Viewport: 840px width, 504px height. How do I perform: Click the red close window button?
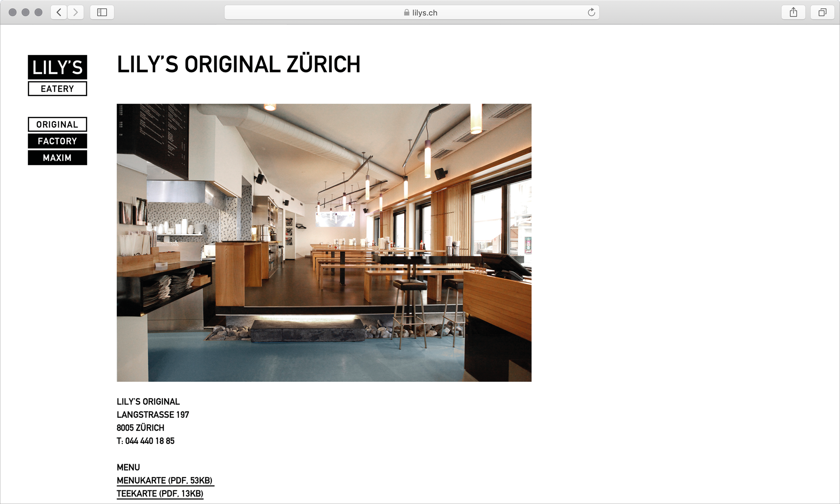(13, 13)
